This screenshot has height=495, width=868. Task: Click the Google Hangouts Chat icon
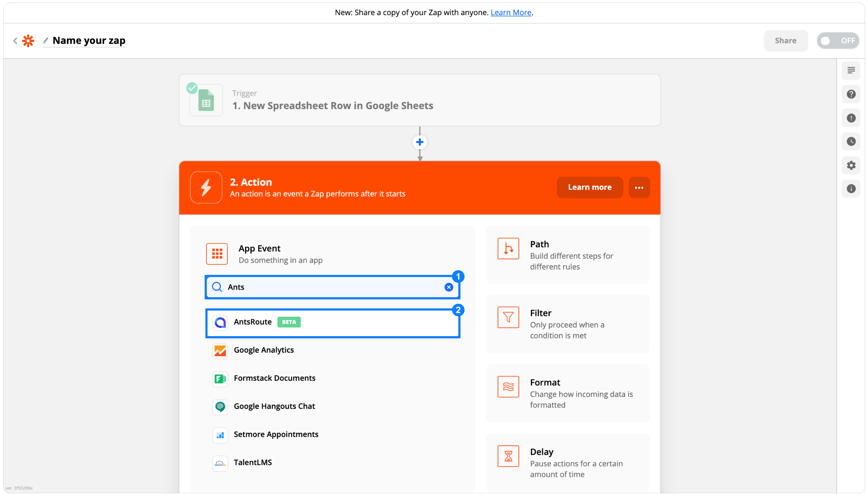(x=220, y=407)
